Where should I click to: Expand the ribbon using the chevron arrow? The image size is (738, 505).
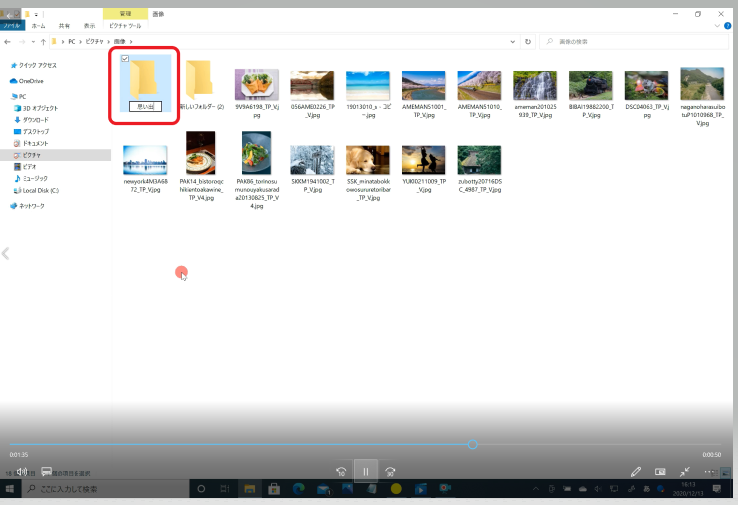718,27
